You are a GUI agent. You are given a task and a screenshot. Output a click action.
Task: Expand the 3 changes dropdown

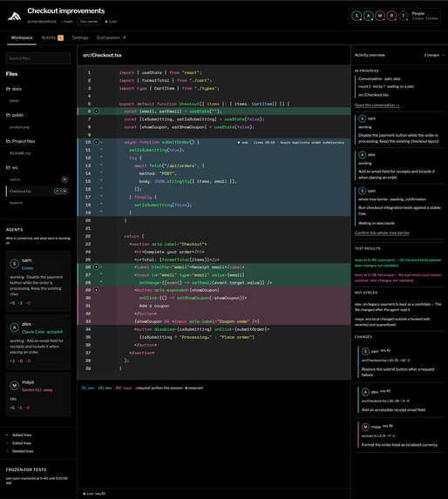pos(434,55)
